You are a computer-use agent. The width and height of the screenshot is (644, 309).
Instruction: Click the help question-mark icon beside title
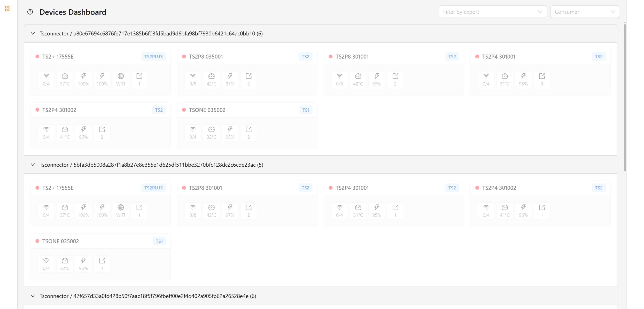[30, 12]
